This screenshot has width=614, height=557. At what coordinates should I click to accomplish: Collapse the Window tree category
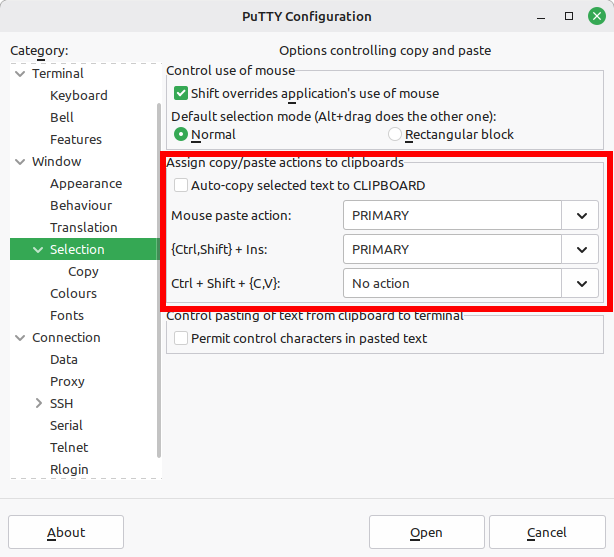coord(20,162)
